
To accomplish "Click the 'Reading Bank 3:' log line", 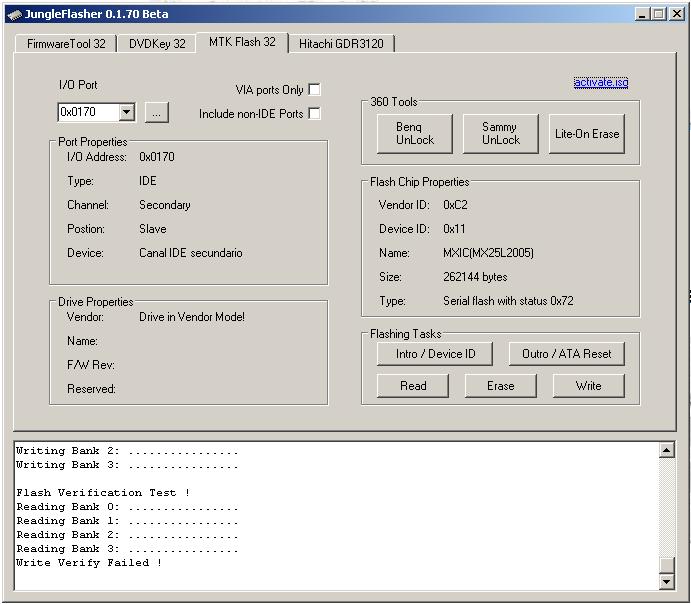I will 127,549.
